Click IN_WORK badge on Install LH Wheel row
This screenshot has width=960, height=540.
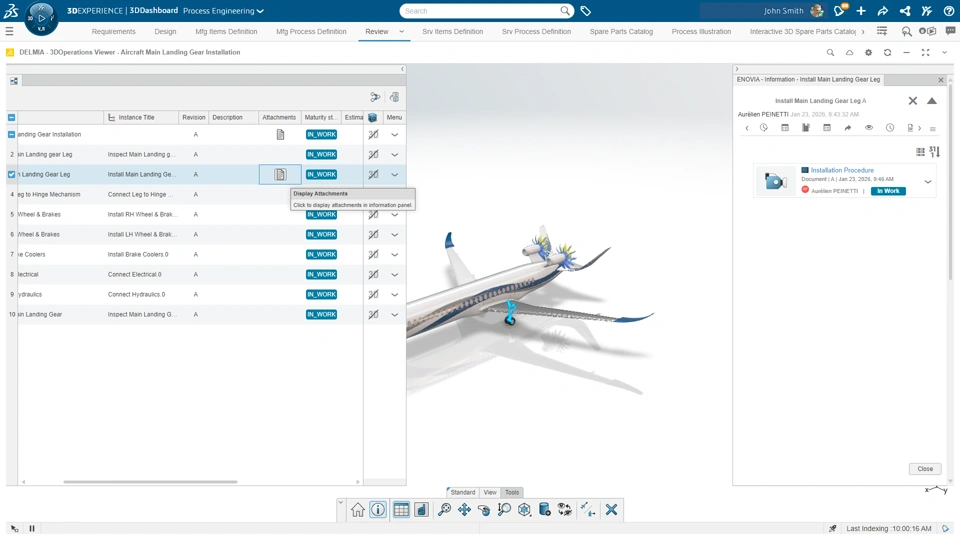[x=321, y=234]
